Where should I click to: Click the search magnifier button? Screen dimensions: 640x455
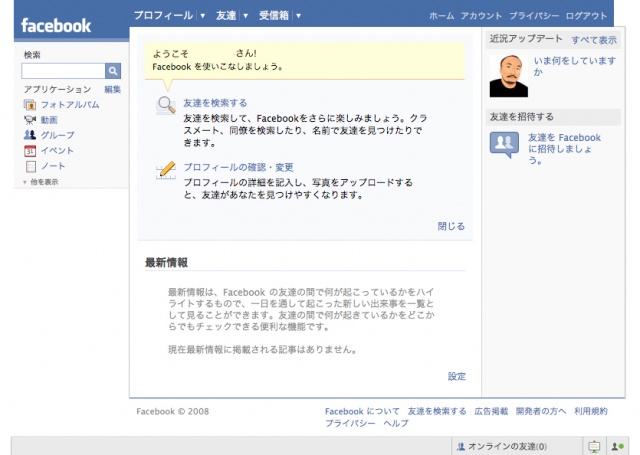tap(113, 71)
